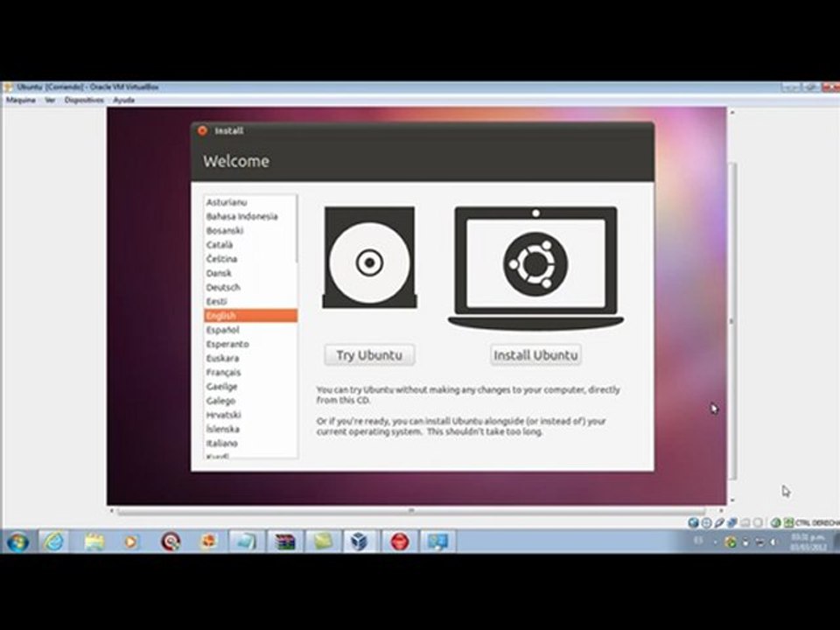The width and height of the screenshot is (840, 630).
Task: Open the Windows Start orb
Action: pos(17,542)
